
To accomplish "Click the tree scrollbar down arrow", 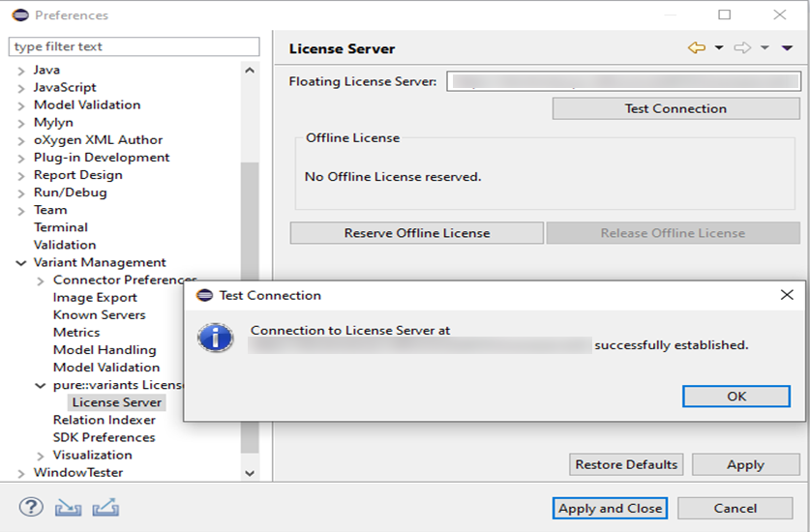I will coord(250,473).
